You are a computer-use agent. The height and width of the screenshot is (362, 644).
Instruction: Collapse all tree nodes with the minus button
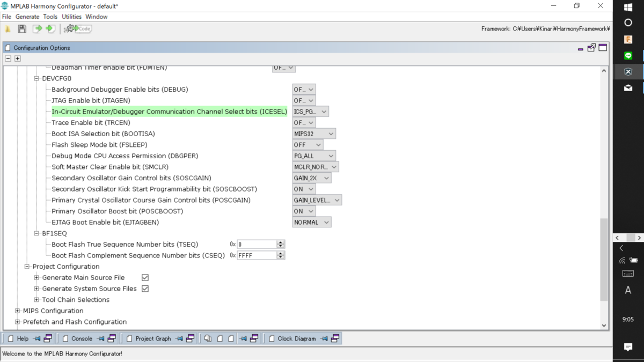click(8, 58)
